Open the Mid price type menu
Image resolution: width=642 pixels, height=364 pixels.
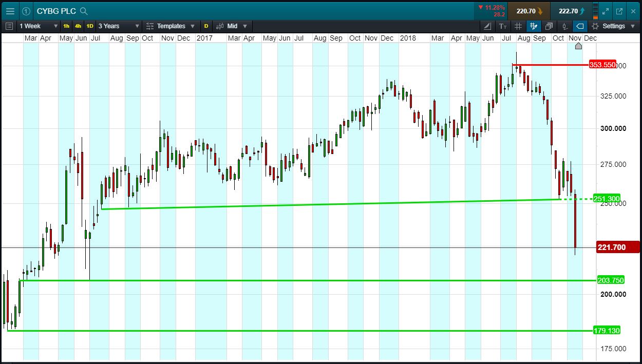click(232, 26)
